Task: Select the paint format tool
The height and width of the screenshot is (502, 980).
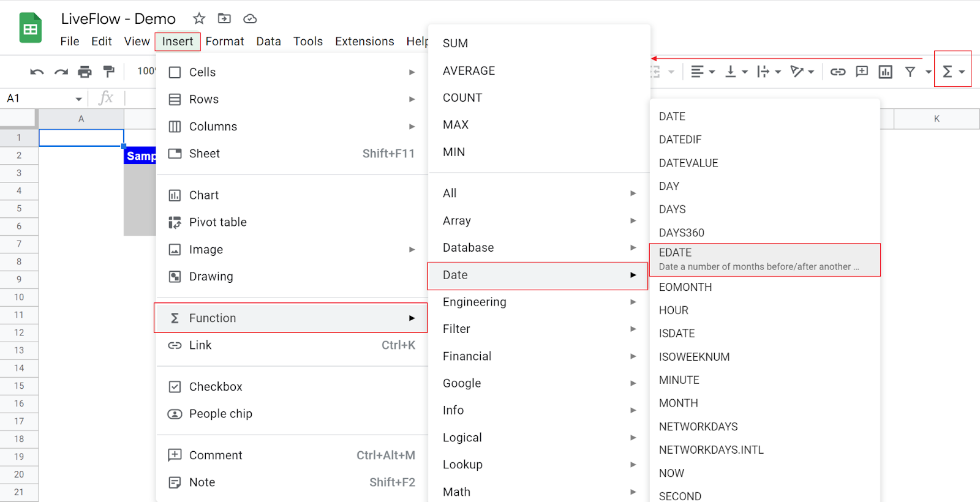Action: (x=108, y=72)
